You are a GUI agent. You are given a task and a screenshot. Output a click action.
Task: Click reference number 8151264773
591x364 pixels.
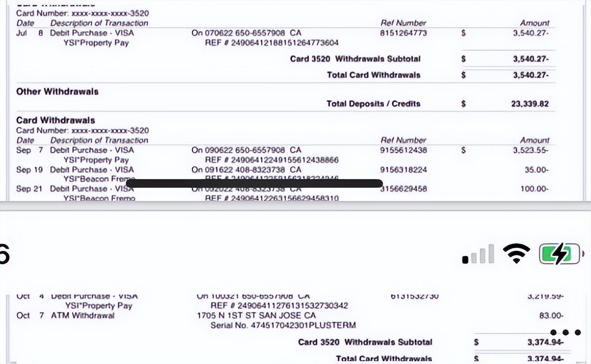tap(404, 33)
